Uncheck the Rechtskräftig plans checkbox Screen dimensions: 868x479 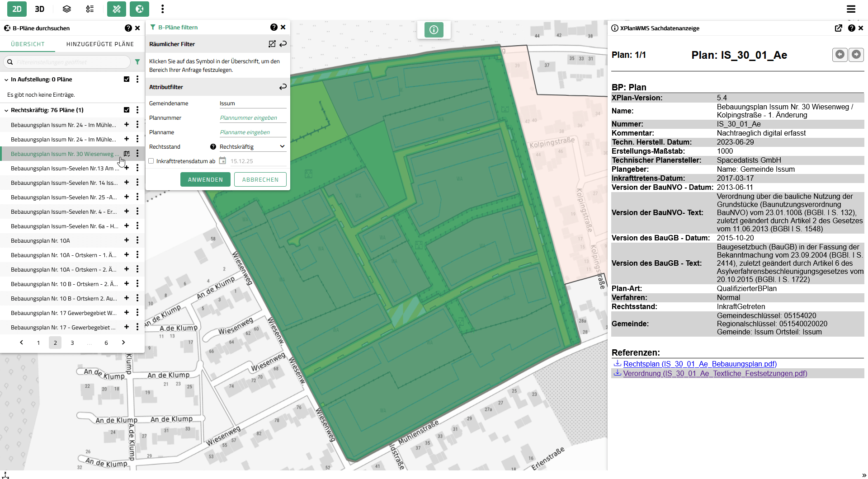[127, 110]
